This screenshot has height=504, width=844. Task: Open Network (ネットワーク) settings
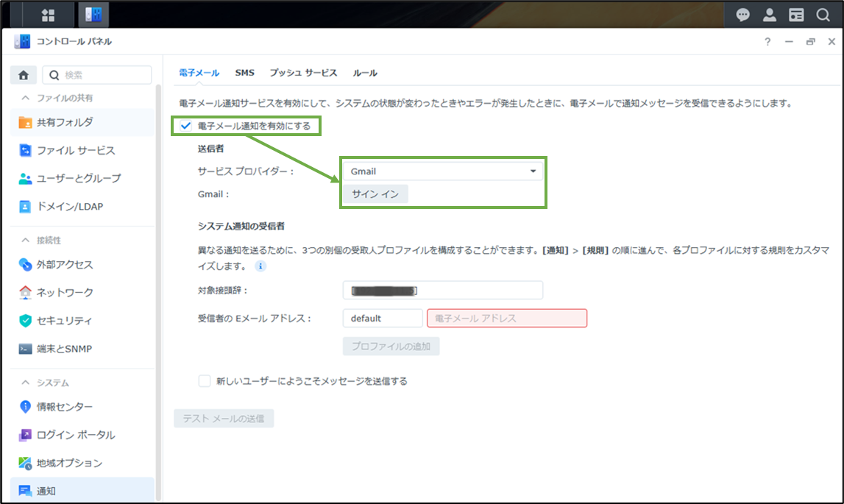pos(82,292)
